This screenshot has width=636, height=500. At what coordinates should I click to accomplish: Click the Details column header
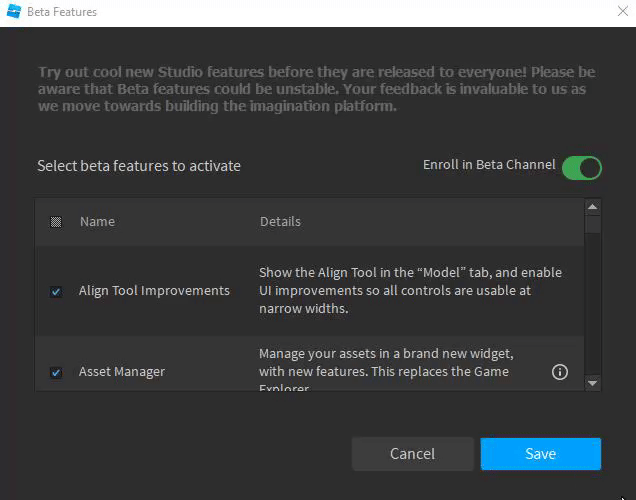point(280,221)
